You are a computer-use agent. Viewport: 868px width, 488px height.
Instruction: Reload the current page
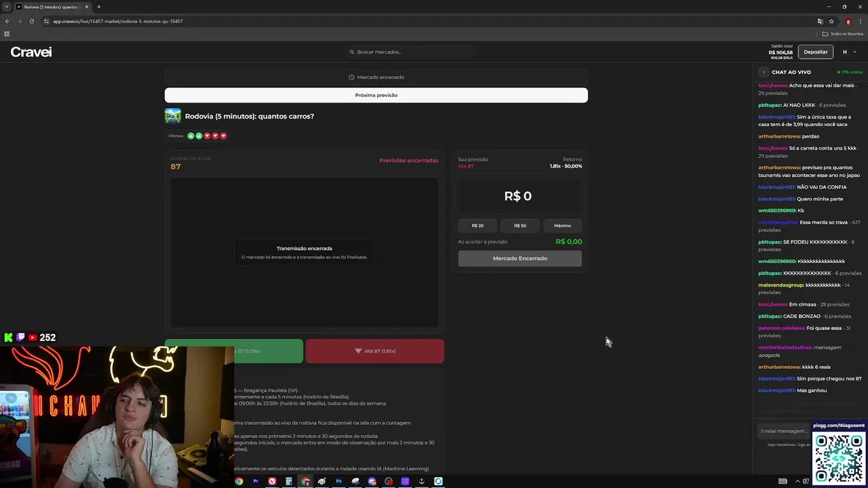pos(32,21)
